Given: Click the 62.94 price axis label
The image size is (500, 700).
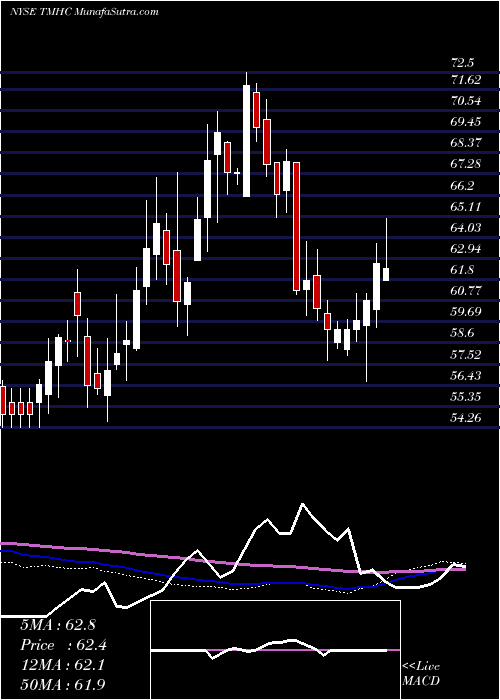Looking at the screenshot, I should click(x=466, y=249).
